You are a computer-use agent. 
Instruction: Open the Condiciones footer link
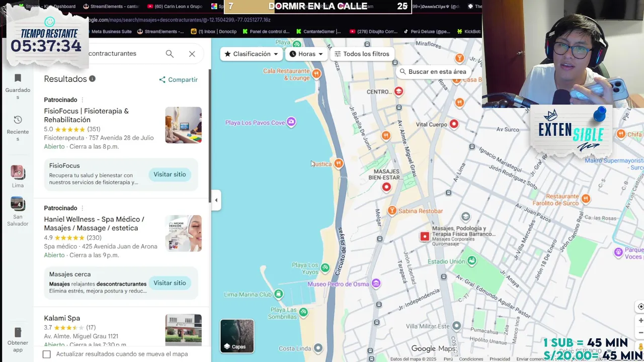(x=471, y=359)
